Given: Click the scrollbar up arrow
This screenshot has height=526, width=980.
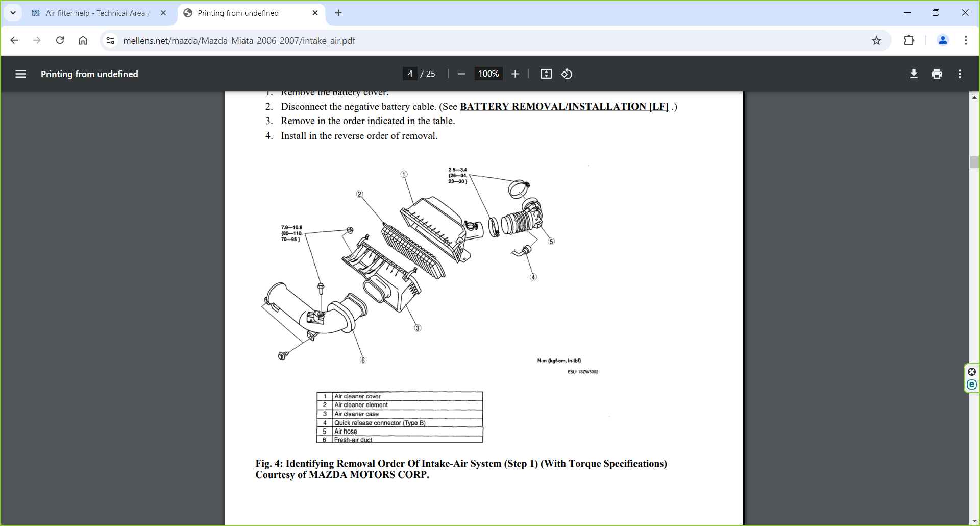Looking at the screenshot, I should (x=974, y=97).
